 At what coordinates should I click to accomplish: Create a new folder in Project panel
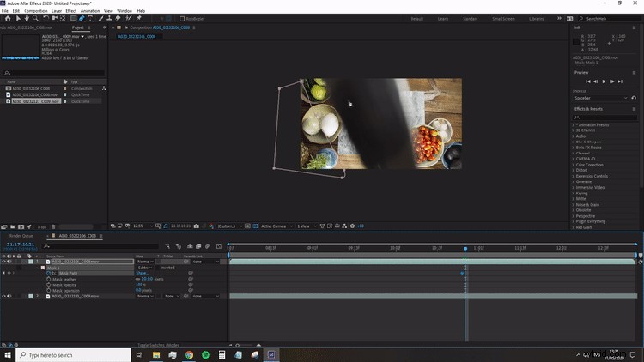[12, 227]
